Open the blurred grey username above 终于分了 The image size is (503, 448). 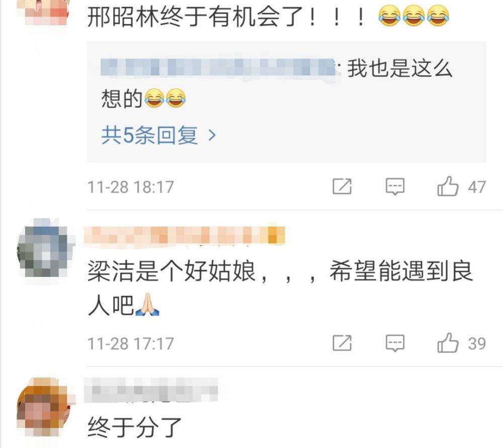click(x=151, y=390)
